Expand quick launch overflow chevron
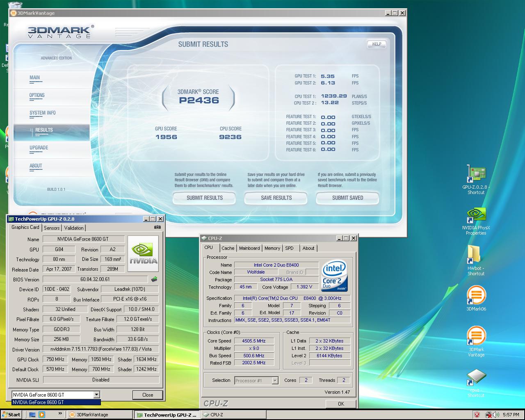Image resolution: width=525 pixels, height=420 pixels. point(60,414)
